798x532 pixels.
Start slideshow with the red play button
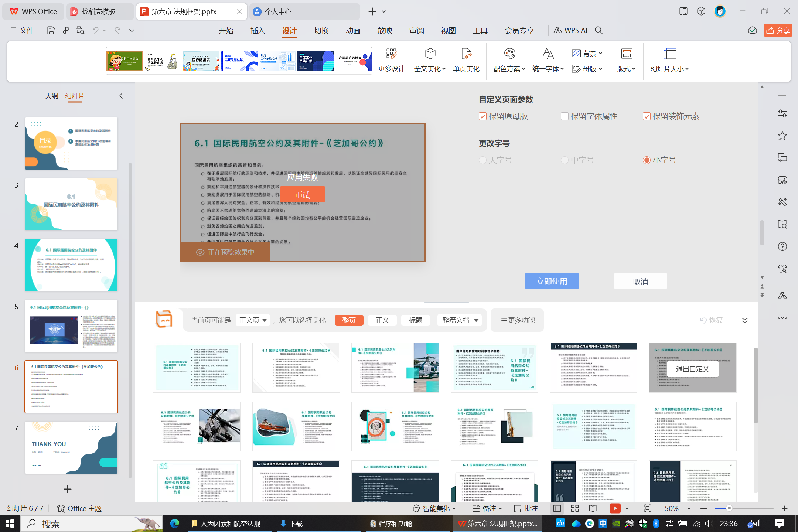(x=615, y=508)
